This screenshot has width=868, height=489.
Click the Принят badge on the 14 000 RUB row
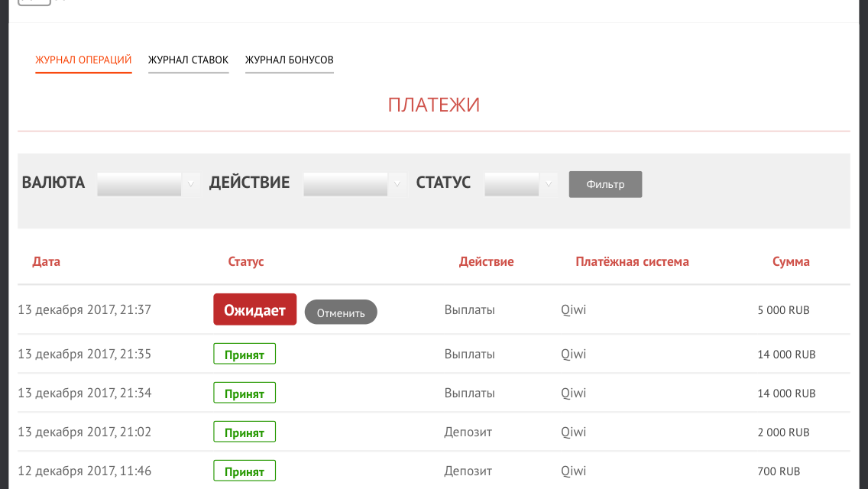click(244, 354)
